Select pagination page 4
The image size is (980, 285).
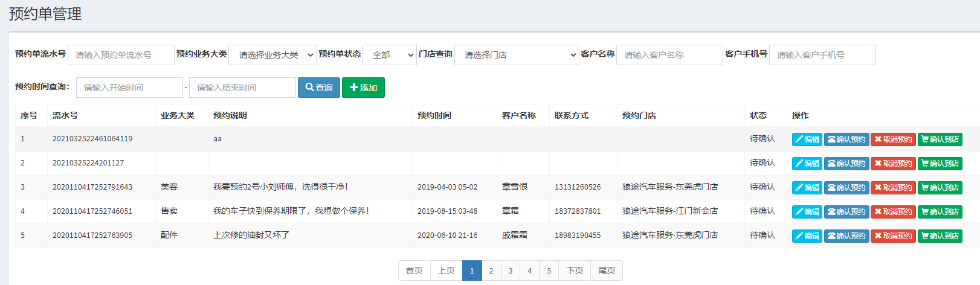coord(530,271)
